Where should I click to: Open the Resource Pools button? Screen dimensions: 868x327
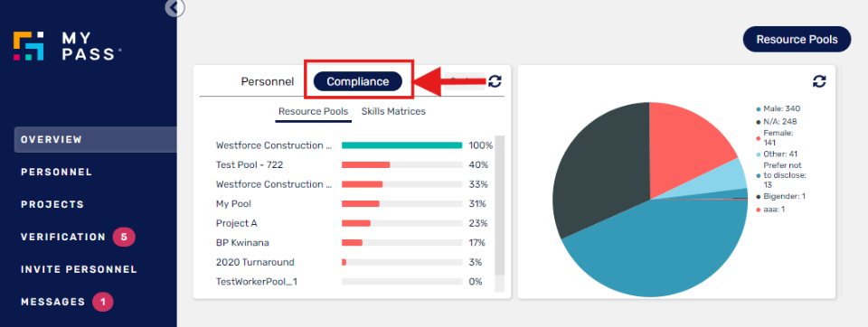point(797,40)
